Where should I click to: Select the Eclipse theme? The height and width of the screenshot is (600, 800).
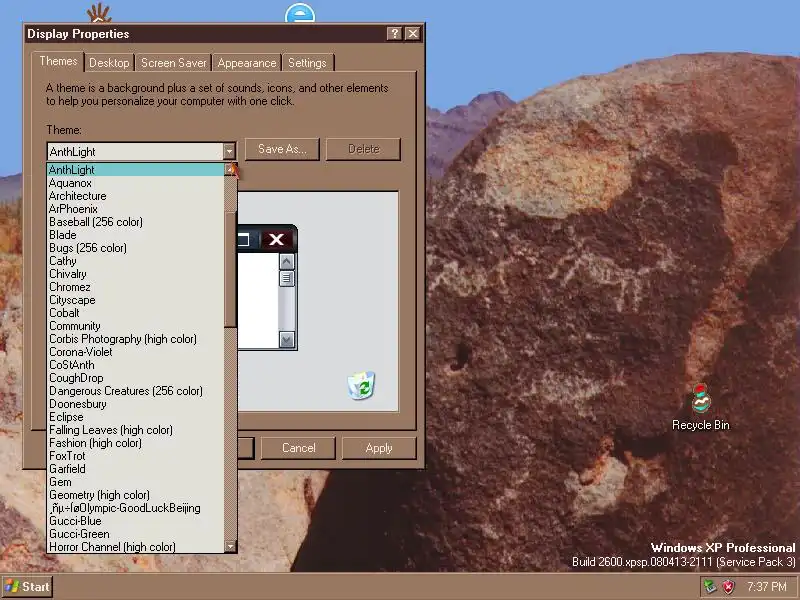click(x=136, y=417)
